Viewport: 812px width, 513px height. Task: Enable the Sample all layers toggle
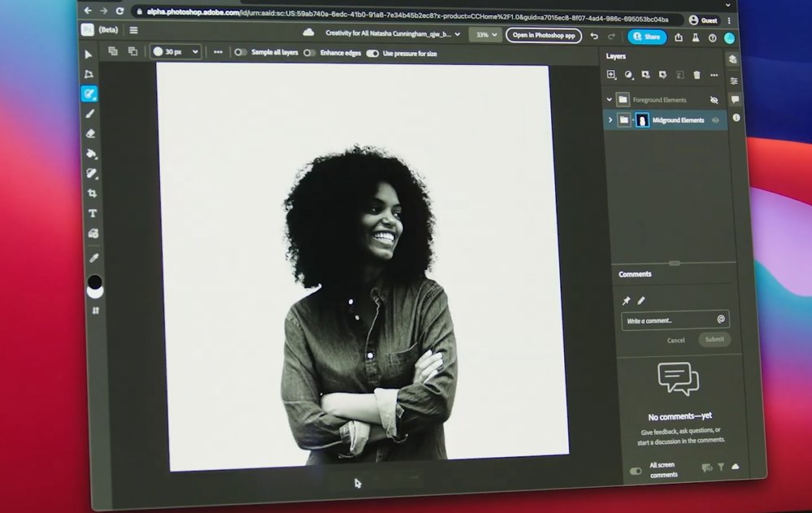coord(241,52)
